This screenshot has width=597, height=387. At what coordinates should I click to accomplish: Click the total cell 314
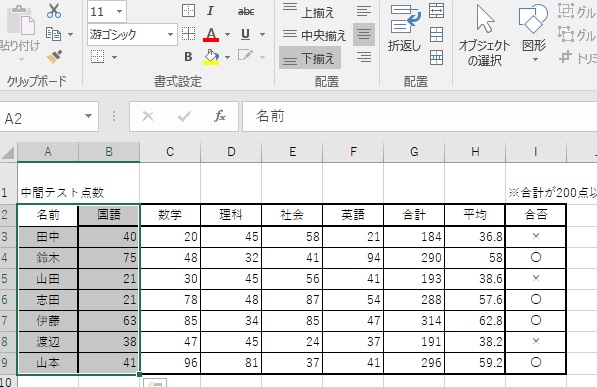click(x=414, y=321)
